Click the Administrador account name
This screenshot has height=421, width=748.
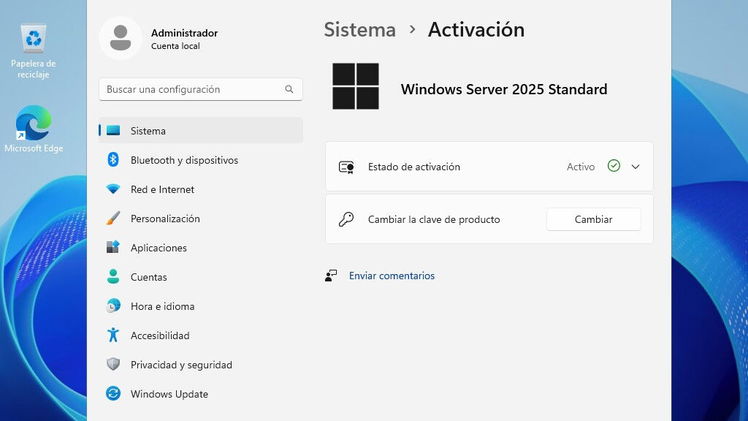pos(184,33)
